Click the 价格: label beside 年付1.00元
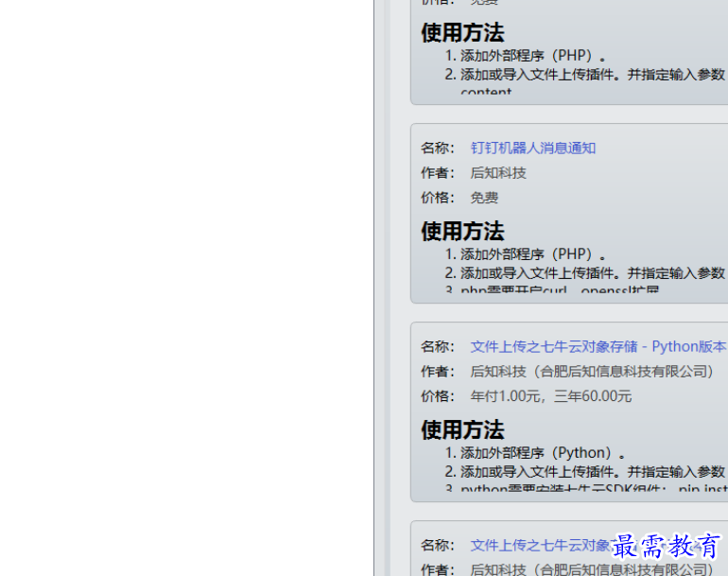Screen dimensions: 728x576 [438, 396]
